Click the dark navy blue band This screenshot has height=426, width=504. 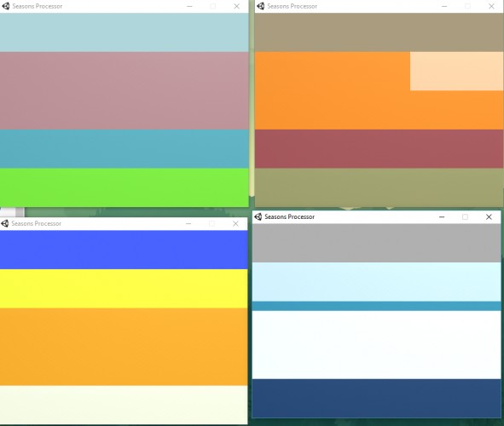point(376,399)
